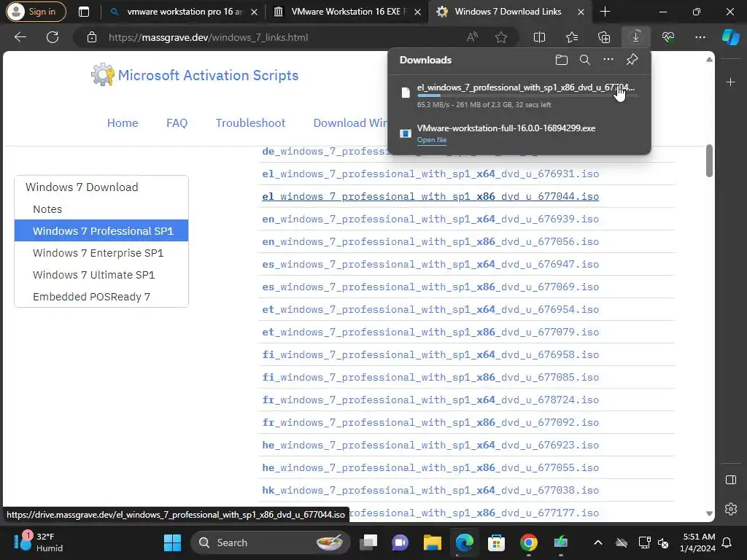Download he_windows_7 x86 677055 iso
Screen dimensions: 747x560
[x=430, y=467]
